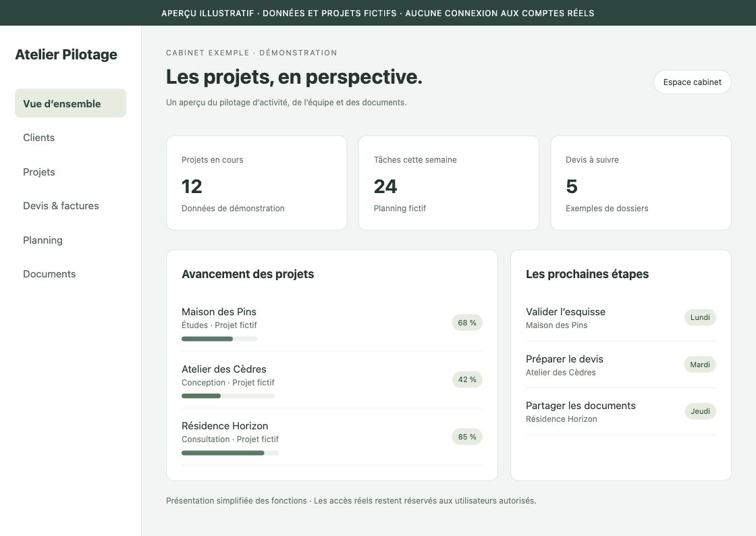Open the Devis à suivre card

point(641,183)
